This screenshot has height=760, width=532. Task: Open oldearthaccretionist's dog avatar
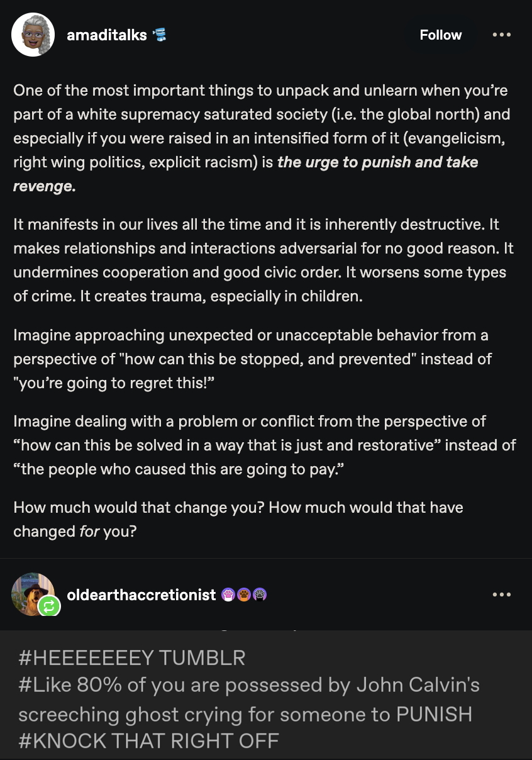[x=30, y=593]
